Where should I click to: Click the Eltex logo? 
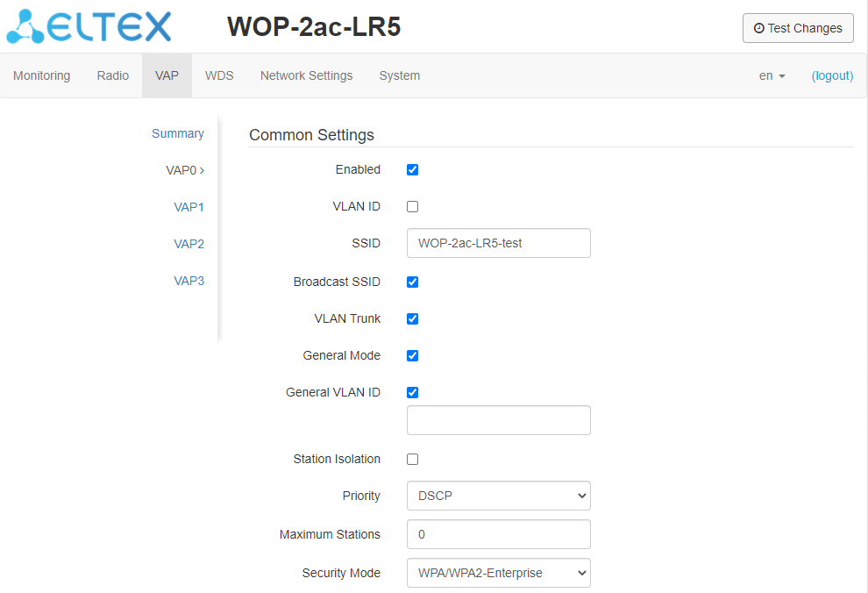point(89,26)
